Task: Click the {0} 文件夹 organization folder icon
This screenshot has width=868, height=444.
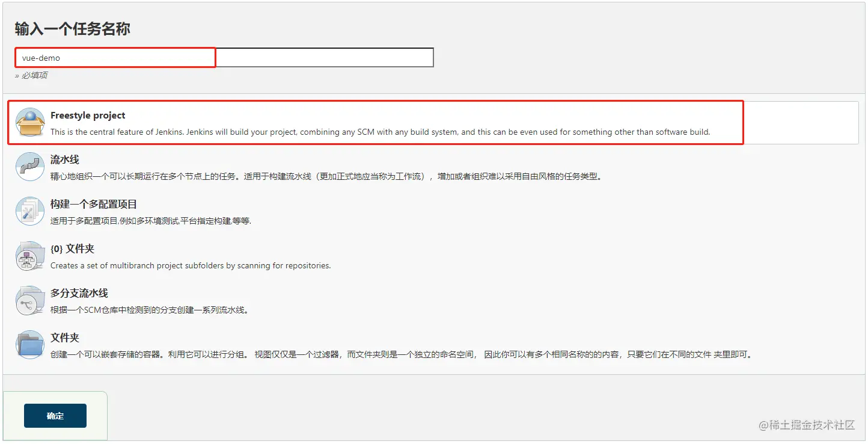Action: (x=30, y=256)
